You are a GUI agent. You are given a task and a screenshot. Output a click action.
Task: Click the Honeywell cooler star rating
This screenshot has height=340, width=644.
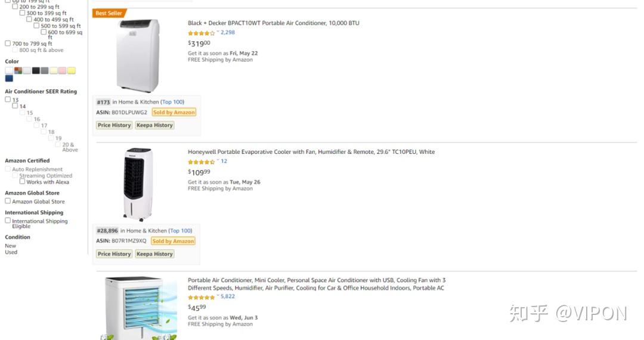coord(201,162)
